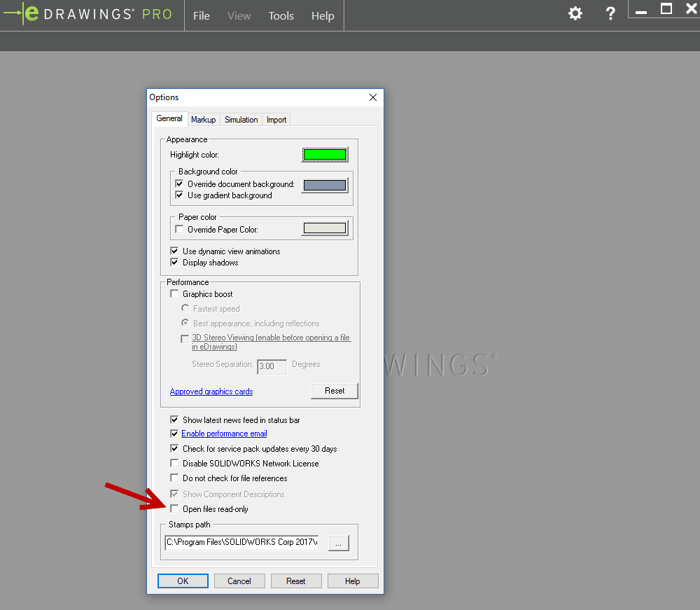The width and height of the screenshot is (700, 610).
Task: Open the Tools menu
Action: click(281, 15)
